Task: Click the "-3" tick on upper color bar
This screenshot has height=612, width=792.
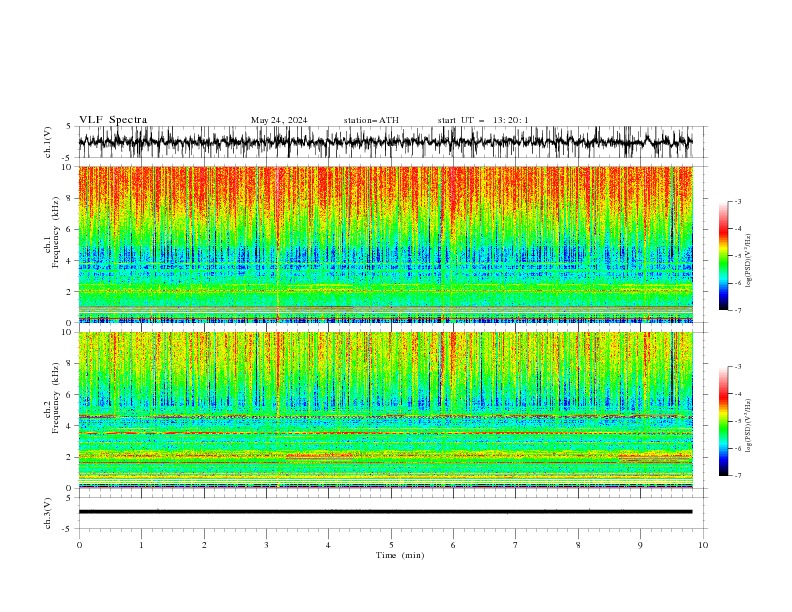Action: (x=738, y=201)
